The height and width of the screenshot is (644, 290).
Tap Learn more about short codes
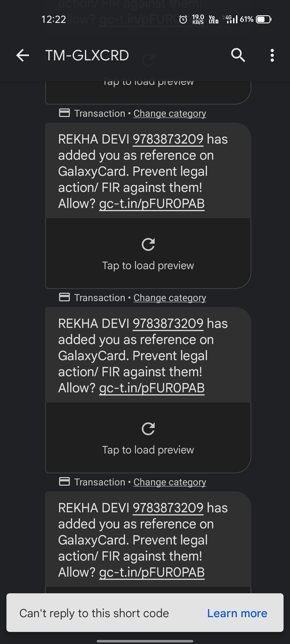(237, 613)
